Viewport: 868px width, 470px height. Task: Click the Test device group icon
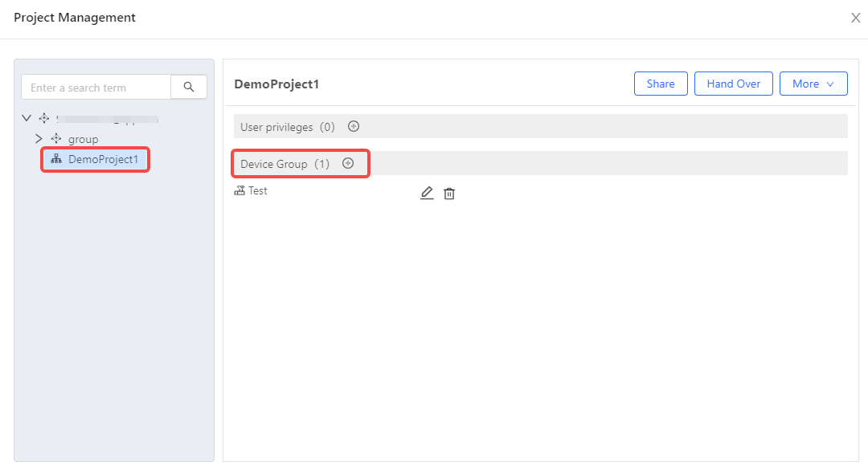pos(240,191)
